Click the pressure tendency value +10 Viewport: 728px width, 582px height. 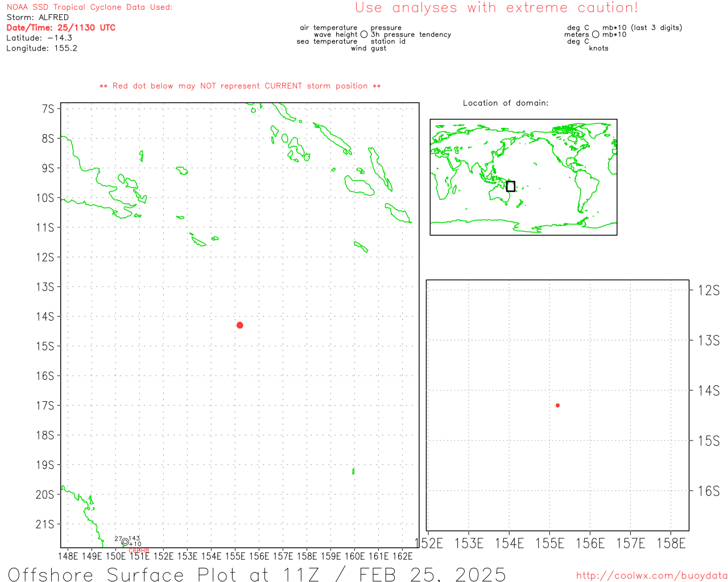[x=135, y=544]
